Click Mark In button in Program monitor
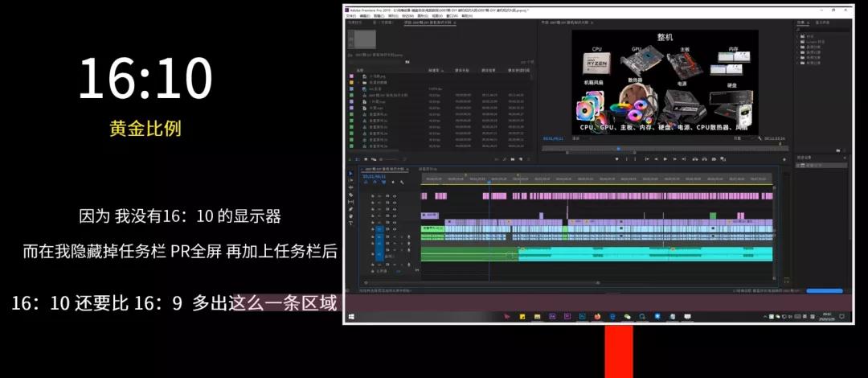 pos(627,159)
